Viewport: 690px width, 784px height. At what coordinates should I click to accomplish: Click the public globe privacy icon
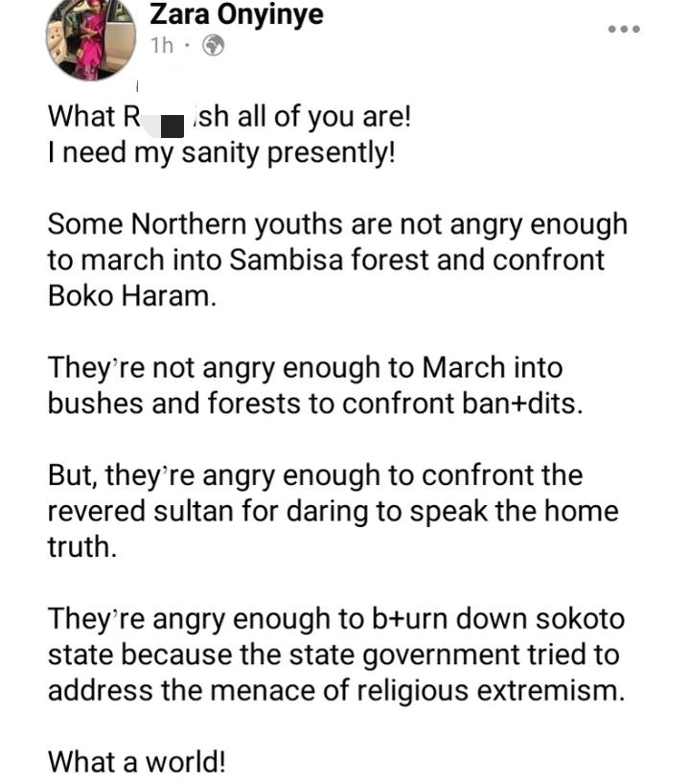[x=215, y=45]
